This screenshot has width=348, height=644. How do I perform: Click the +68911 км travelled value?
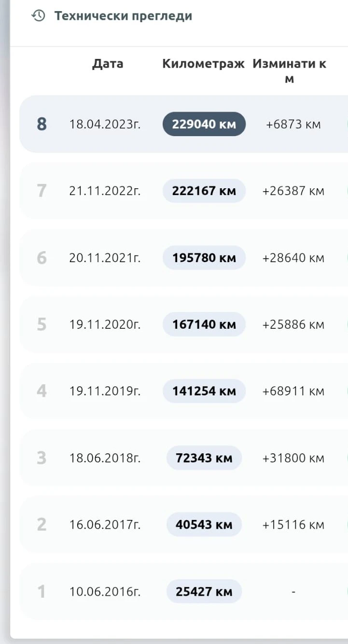(x=293, y=391)
